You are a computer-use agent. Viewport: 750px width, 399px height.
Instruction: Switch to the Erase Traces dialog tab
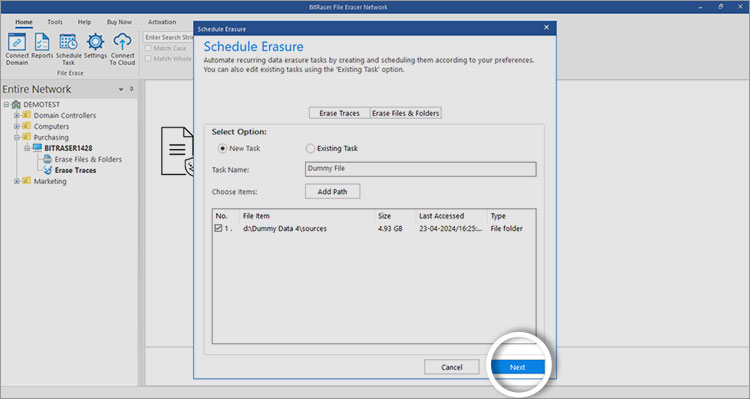(340, 113)
